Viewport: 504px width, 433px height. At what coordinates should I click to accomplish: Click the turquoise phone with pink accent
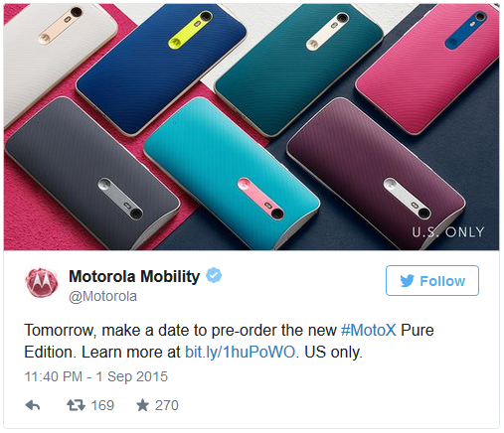coord(232,172)
